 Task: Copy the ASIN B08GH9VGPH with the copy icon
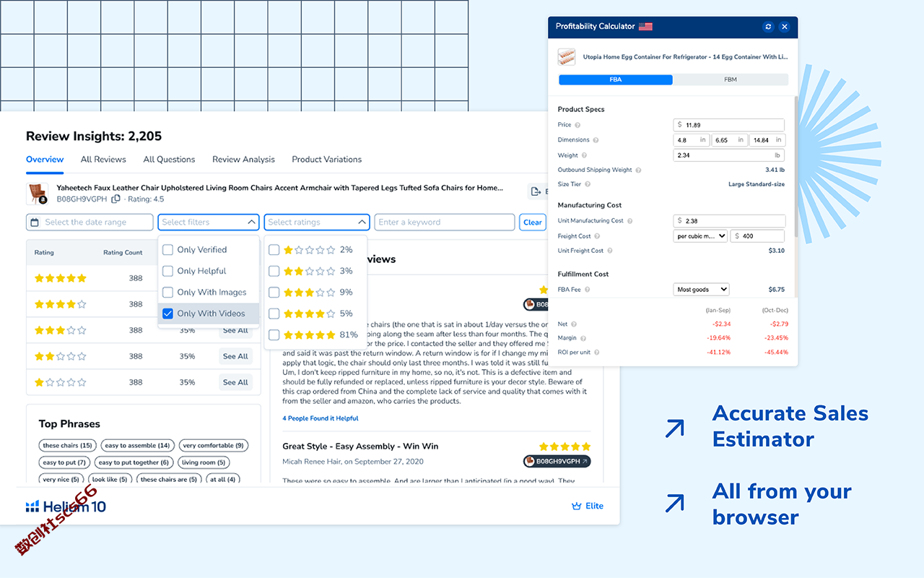tap(115, 199)
